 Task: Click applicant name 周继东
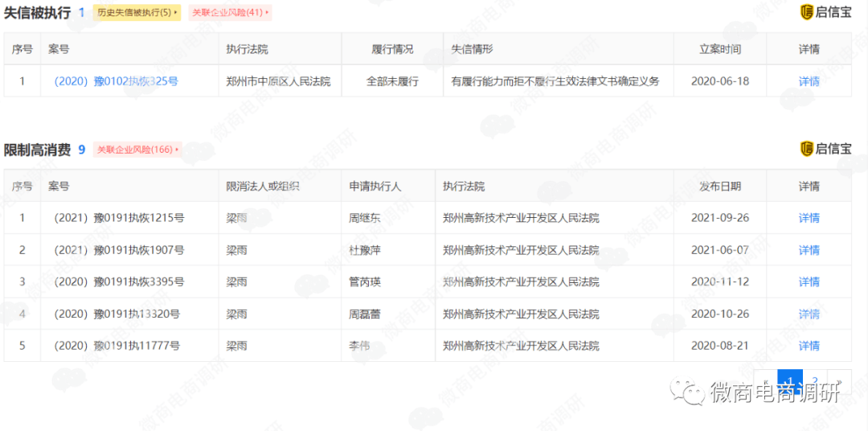pyautogui.click(x=364, y=218)
